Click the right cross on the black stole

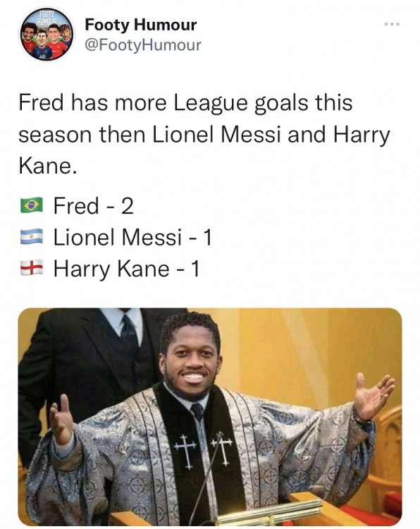tap(223, 449)
